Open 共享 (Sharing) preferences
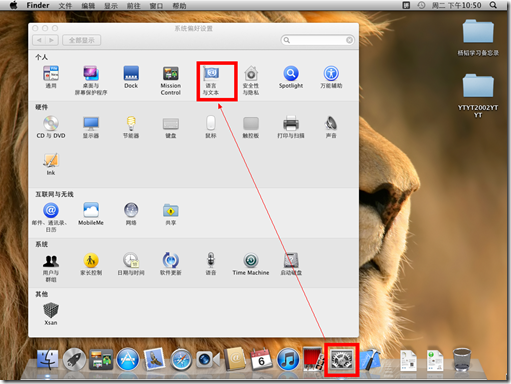Image resolution: width=511 pixels, height=384 pixels. (171, 214)
